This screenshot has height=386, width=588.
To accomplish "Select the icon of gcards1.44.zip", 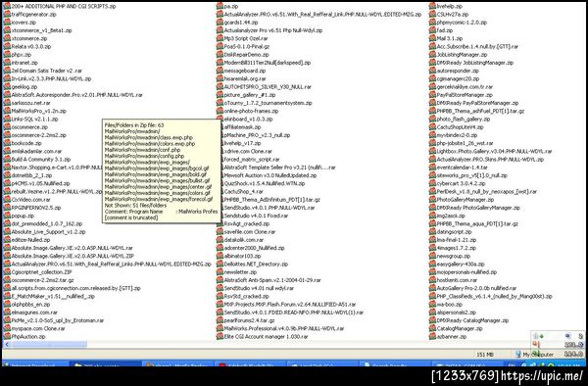I will pos(220,23).
